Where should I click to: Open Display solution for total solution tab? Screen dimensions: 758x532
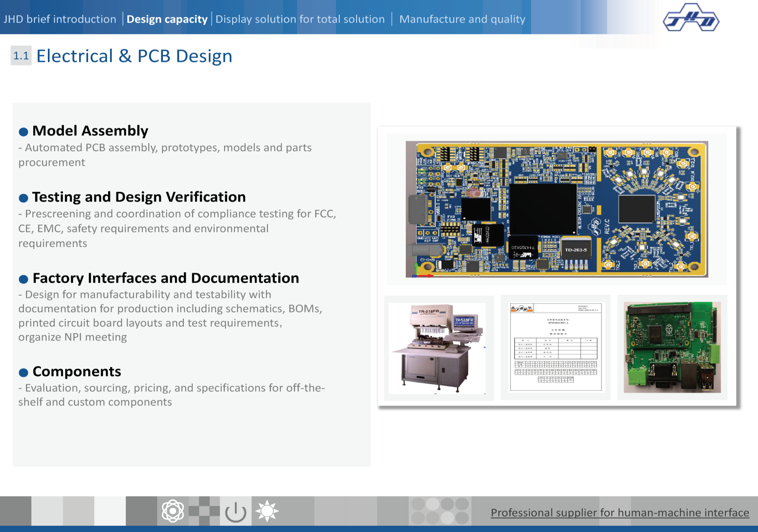tap(300, 19)
